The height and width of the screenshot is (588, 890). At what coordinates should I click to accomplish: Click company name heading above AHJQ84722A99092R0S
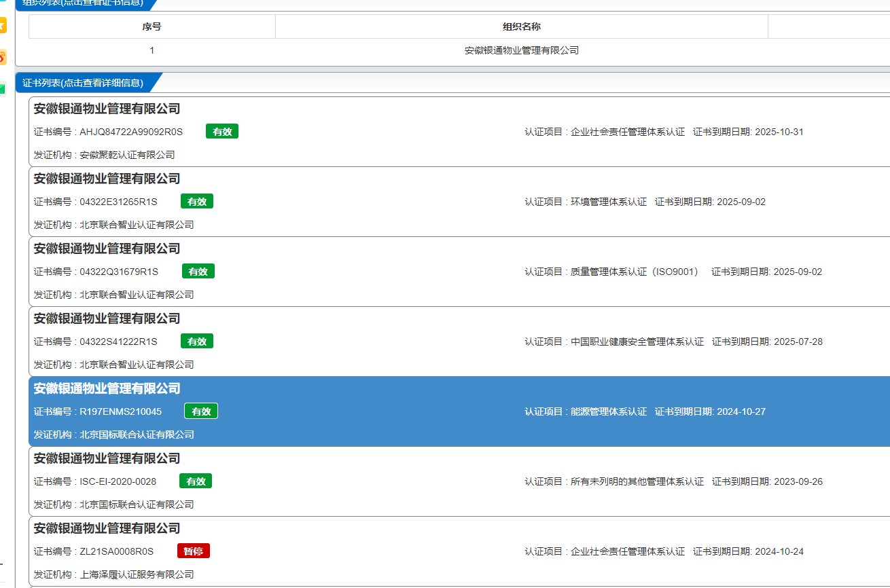[x=107, y=109]
